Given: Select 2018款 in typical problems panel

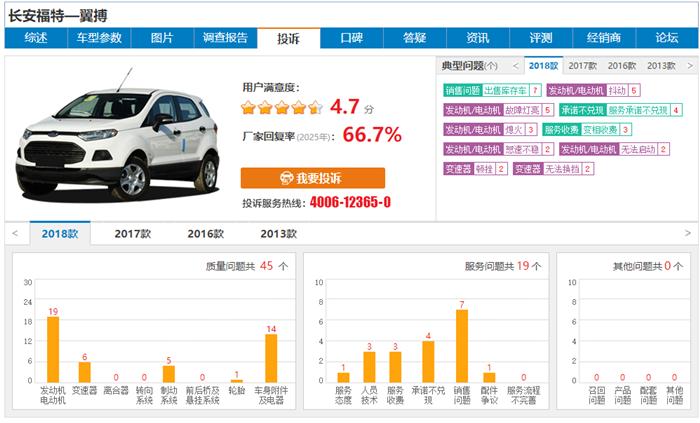Looking at the screenshot, I should [544, 66].
